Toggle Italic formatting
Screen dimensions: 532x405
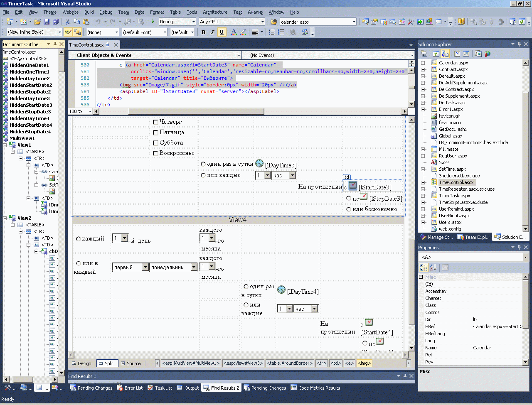coord(212,32)
